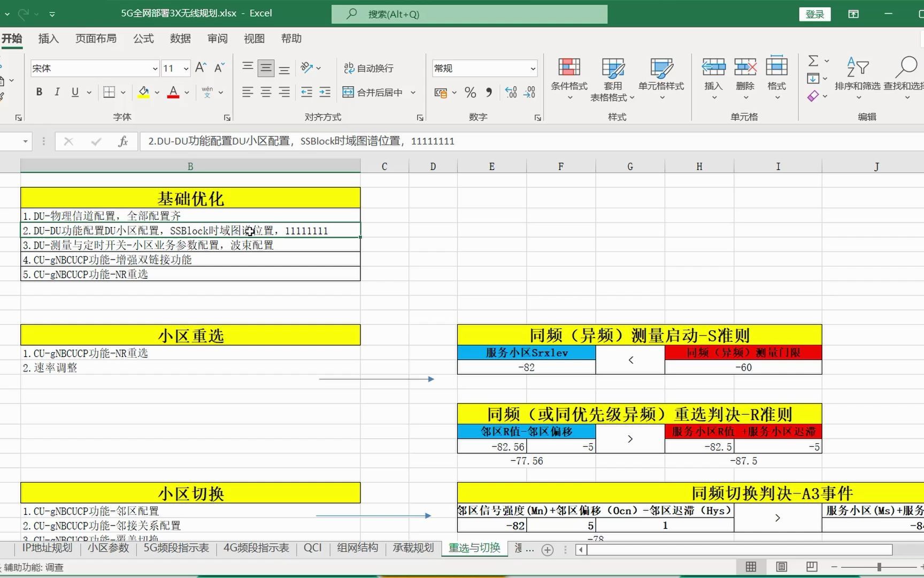Click AutoSum sigma icon

813,60
